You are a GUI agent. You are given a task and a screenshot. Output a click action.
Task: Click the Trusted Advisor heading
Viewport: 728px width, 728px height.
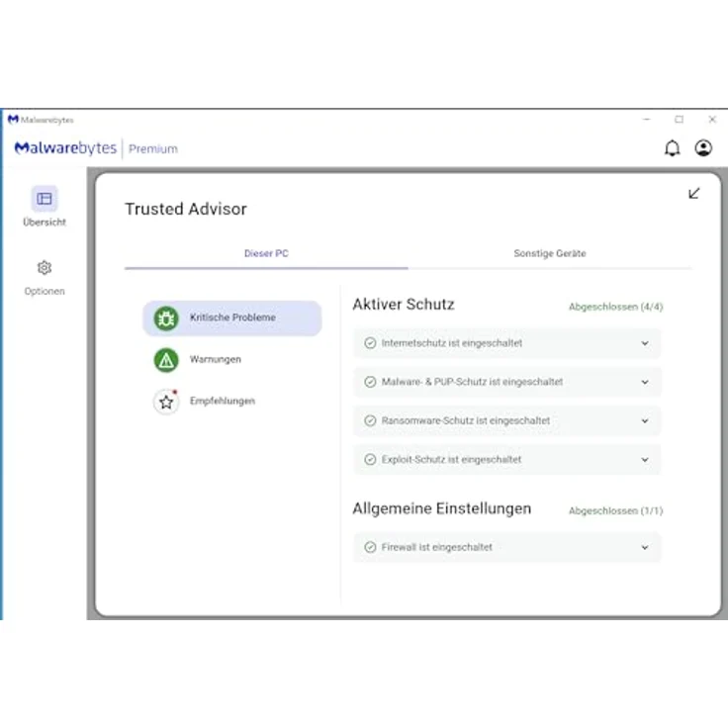coord(186,209)
